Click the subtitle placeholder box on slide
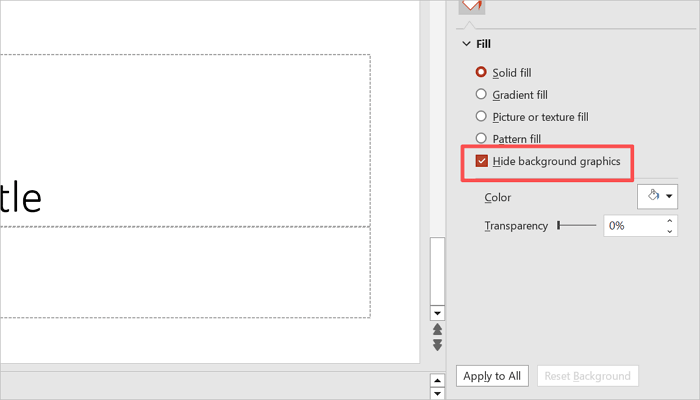The width and height of the screenshot is (700, 400). 185,272
